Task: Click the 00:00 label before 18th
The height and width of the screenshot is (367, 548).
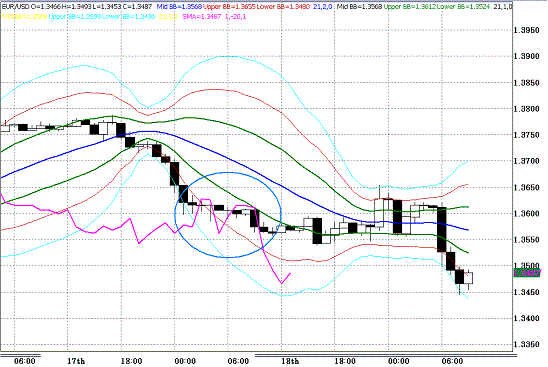Action: pyautogui.click(x=185, y=361)
